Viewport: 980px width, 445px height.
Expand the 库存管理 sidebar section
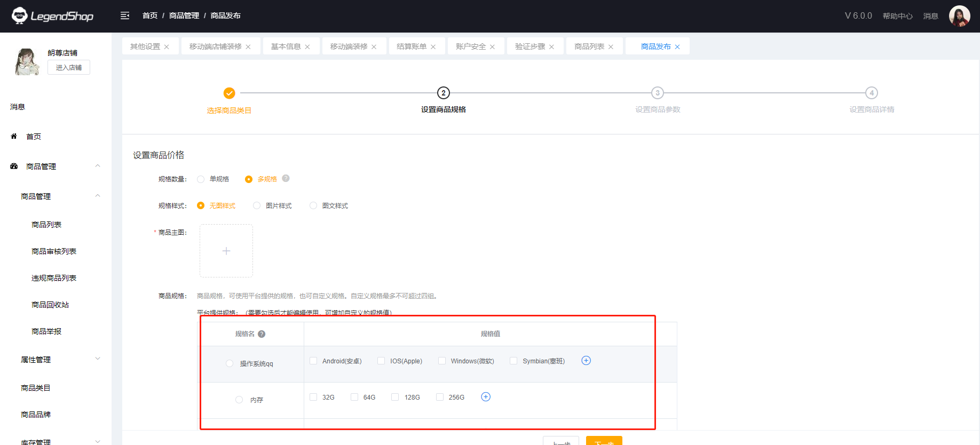coord(98,441)
